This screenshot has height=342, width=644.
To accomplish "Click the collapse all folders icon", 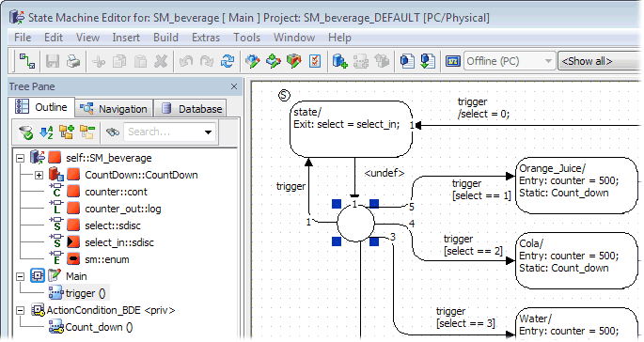I will pos(87,132).
